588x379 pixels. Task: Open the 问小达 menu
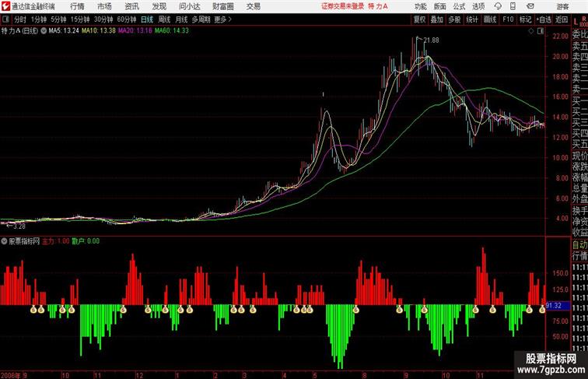point(189,6)
